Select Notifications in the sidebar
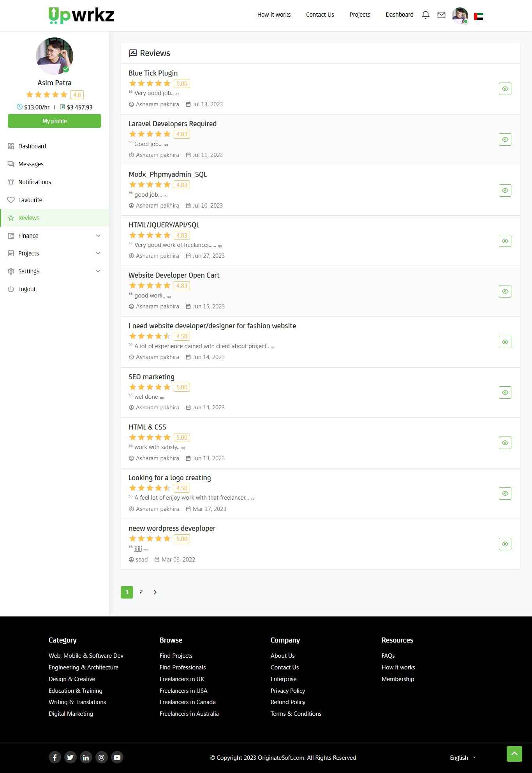 coord(34,182)
